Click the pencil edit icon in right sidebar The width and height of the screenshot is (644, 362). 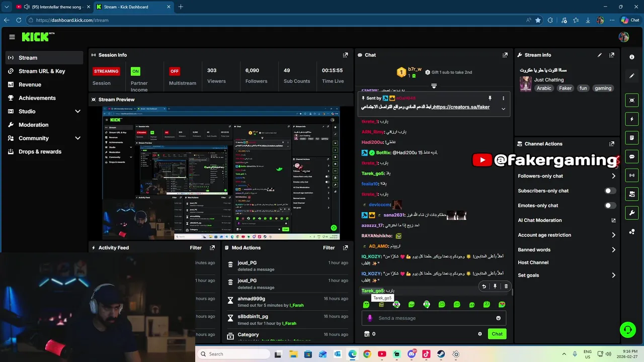(632, 76)
